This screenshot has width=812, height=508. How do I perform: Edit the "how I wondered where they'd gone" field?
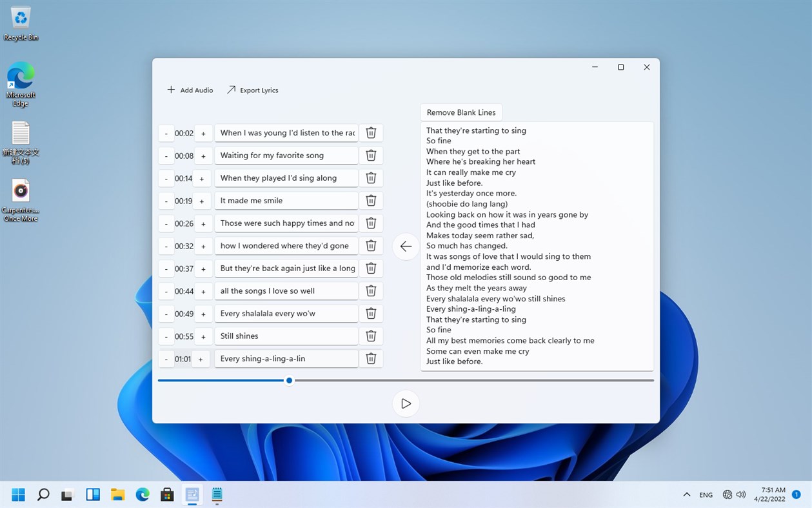pos(286,245)
